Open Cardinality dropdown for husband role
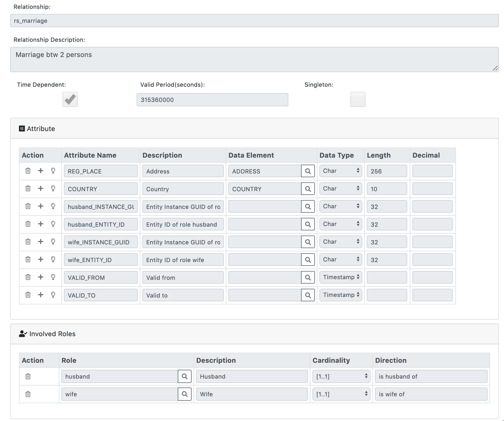Viewport: 504px width, 421px height. [x=341, y=376]
